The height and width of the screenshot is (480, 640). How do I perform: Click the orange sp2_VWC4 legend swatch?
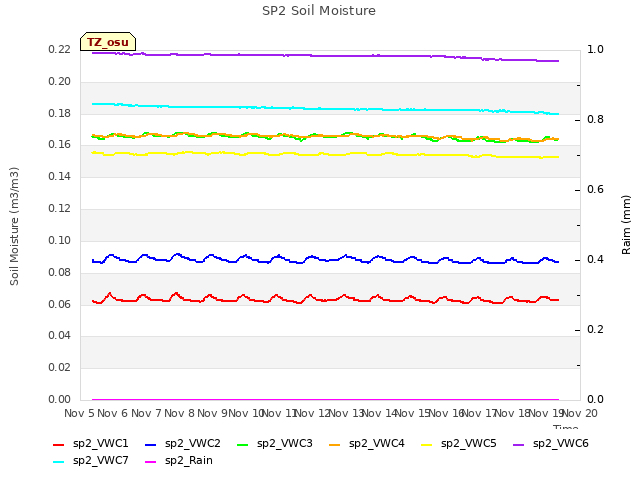[x=335, y=445]
